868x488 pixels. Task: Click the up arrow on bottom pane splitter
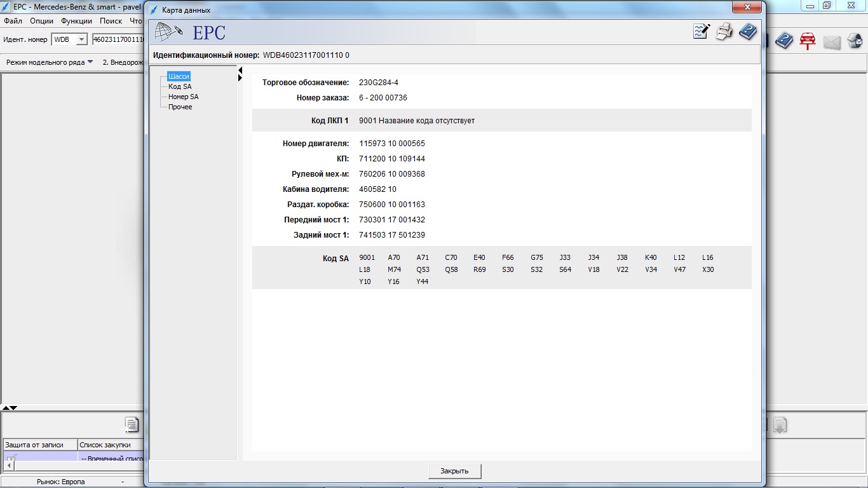(6, 407)
